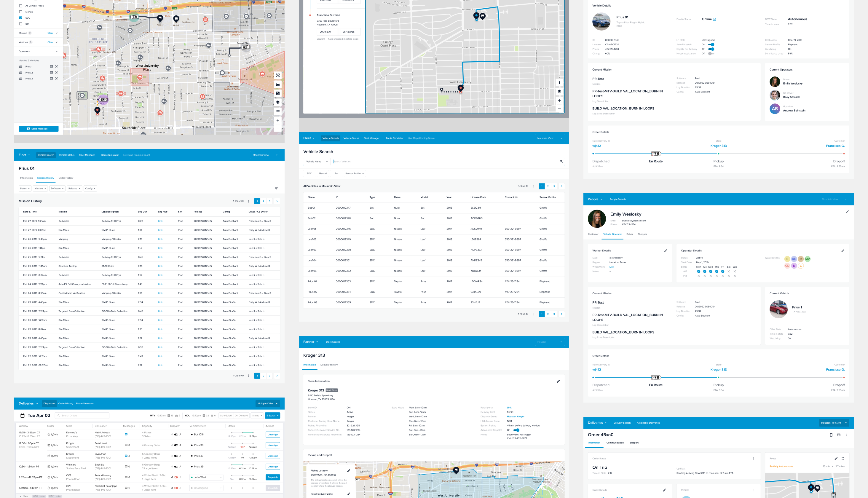Edit Operator Details with pencil icon
The height and width of the screenshot is (498, 868).
click(843, 251)
